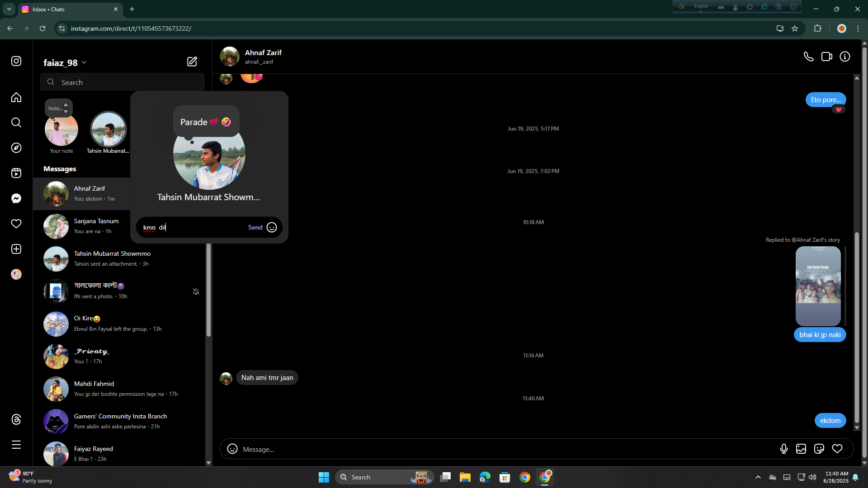The image size is (868, 488).
Task: Select the 'Eto pore...' message bubble
Action: tap(826, 100)
